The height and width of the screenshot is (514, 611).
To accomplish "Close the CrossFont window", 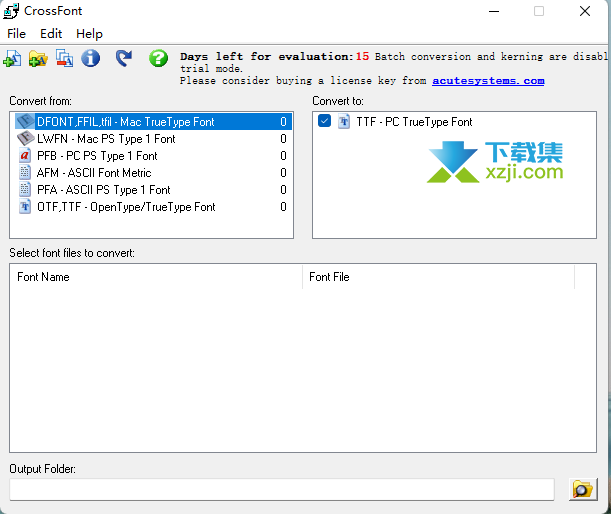I will tap(585, 11).
